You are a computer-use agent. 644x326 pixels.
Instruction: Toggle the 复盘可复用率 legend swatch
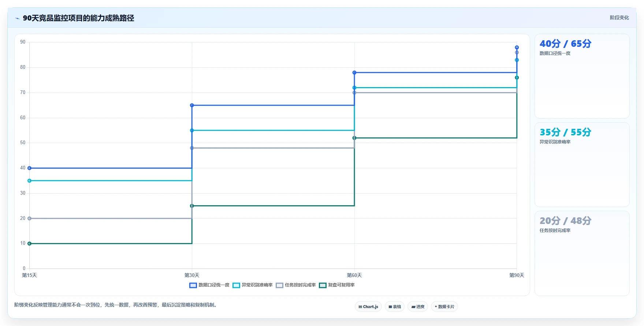323,285
